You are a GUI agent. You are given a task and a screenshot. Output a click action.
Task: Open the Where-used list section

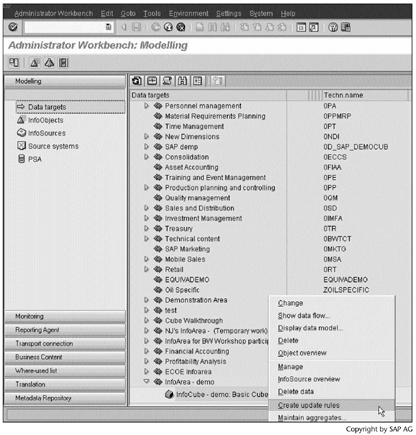click(65, 371)
